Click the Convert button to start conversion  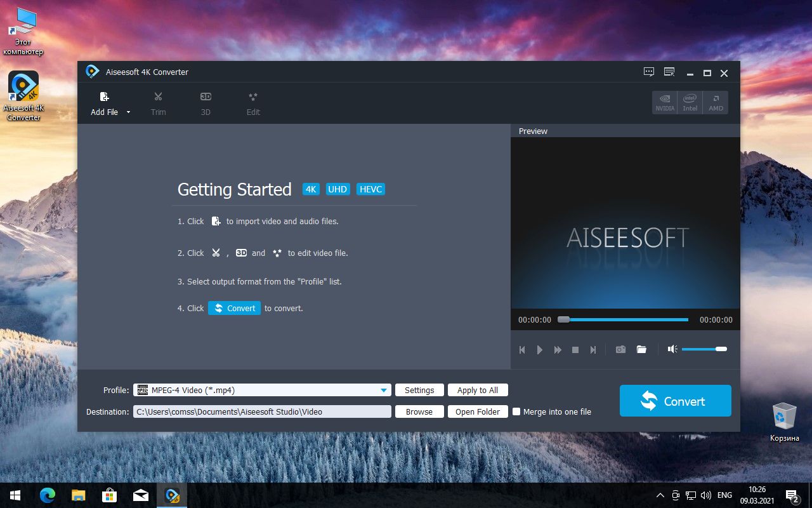tap(675, 401)
